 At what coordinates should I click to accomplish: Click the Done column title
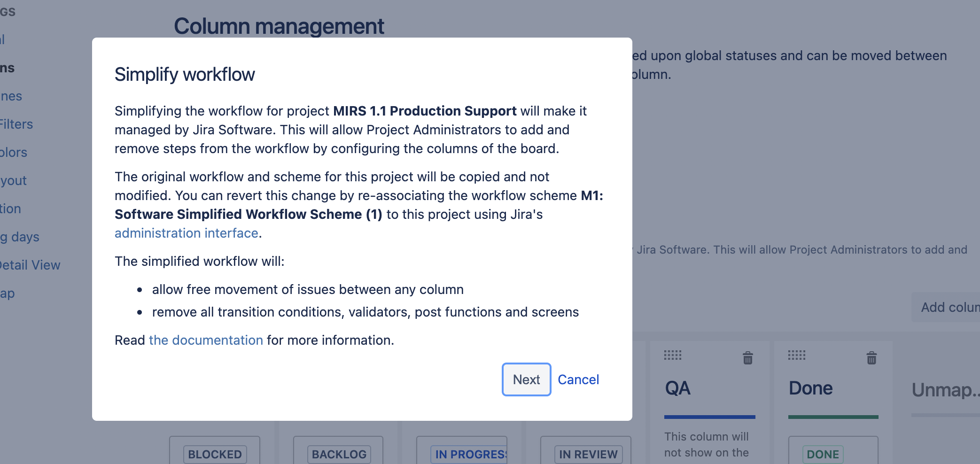[x=811, y=388]
